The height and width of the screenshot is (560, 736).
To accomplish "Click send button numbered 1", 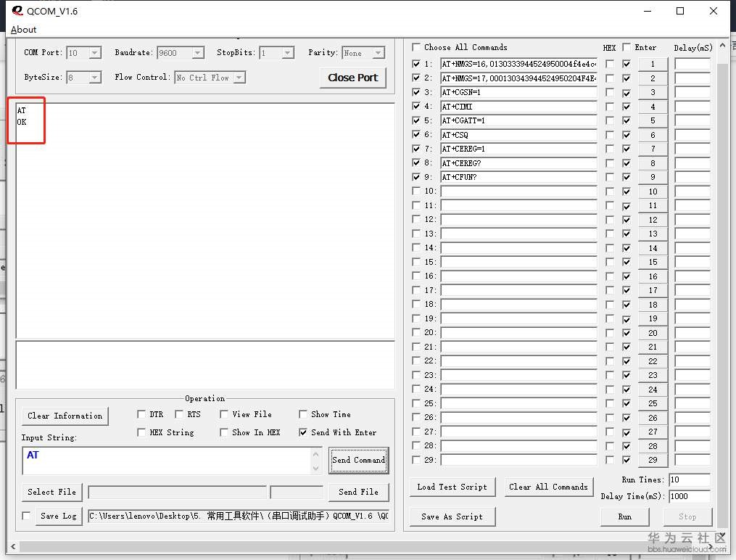I will [653, 64].
